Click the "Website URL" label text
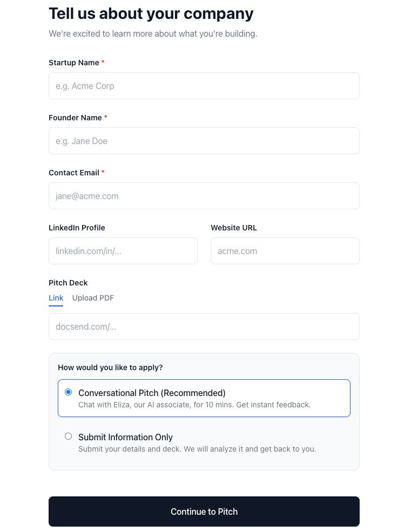 click(x=234, y=228)
